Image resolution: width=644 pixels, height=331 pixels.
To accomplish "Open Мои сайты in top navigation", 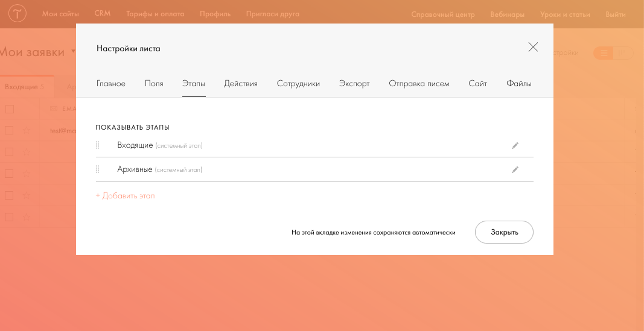I will tap(60, 14).
